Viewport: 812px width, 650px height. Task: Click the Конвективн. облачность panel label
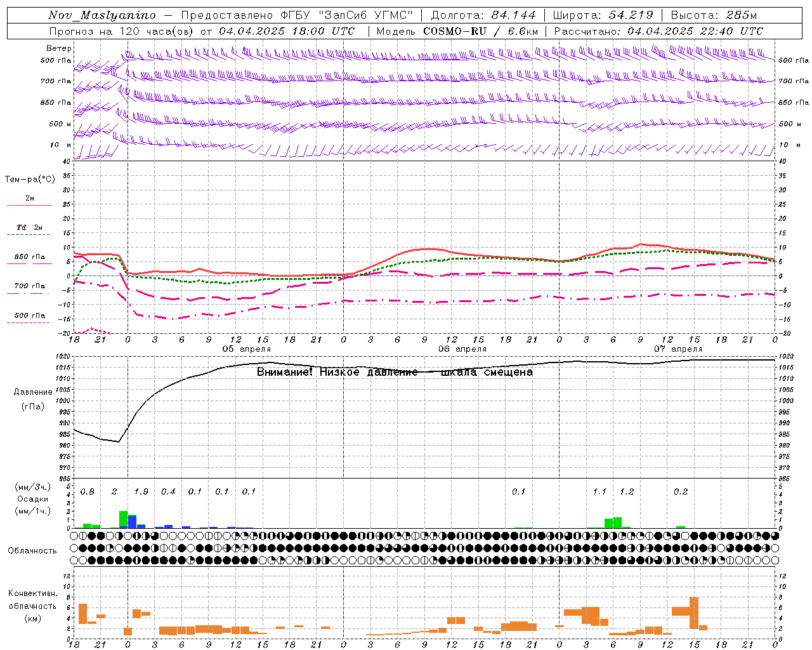coord(33,600)
